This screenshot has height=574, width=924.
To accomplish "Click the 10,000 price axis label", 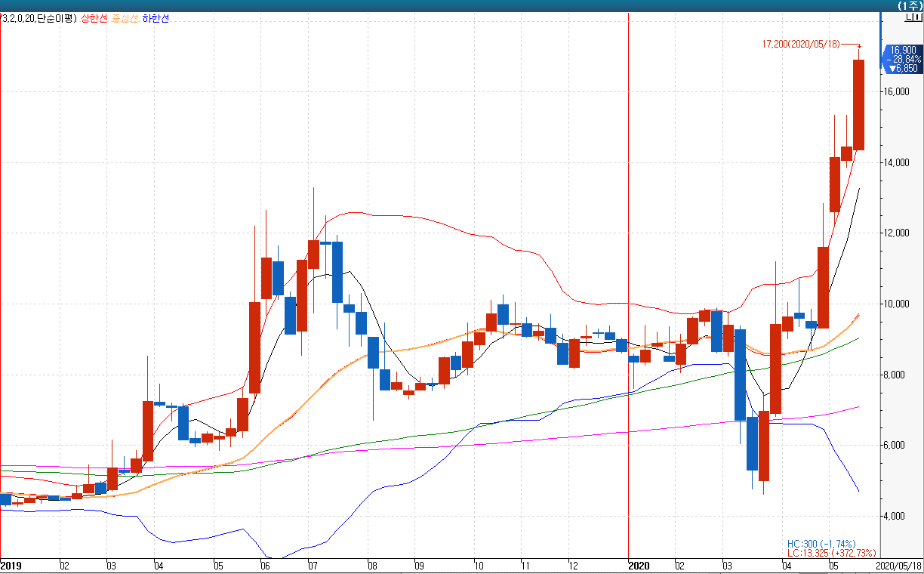I will tap(896, 304).
